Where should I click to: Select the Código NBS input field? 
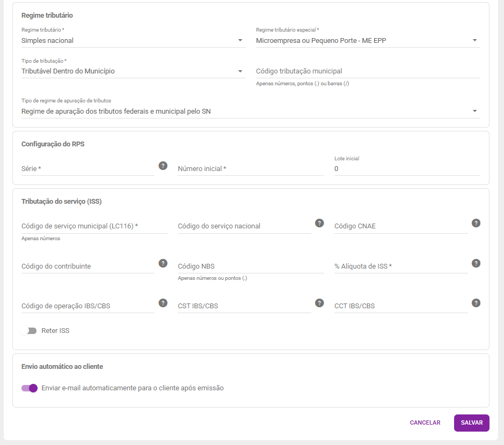251,266
